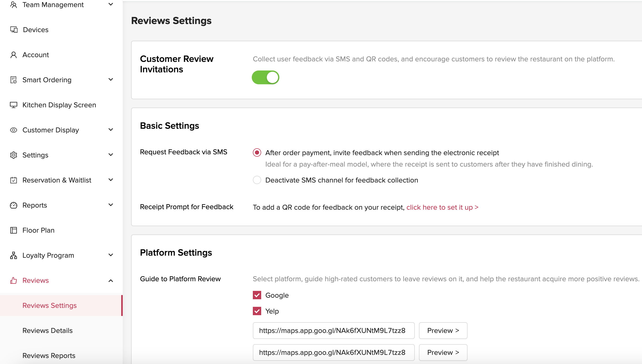This screenshot has height=364, width=642.
Task: Click the Reviews thumbs-up icon
Action: click(x=14, y=280)
